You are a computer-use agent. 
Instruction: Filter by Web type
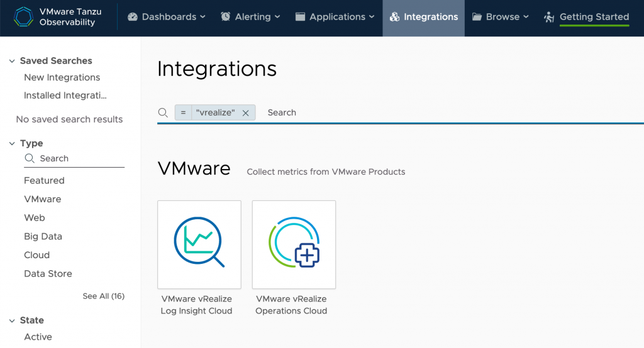click(x=35, y=217)
